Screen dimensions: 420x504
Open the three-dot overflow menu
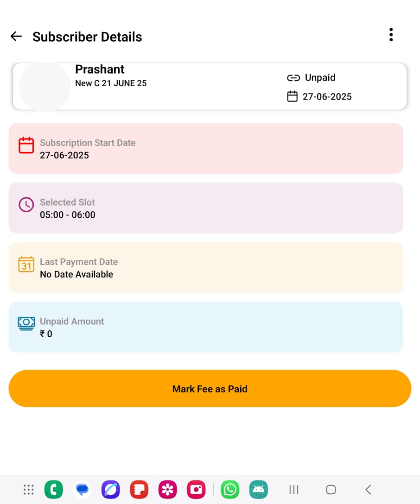[x=391, y=35]
